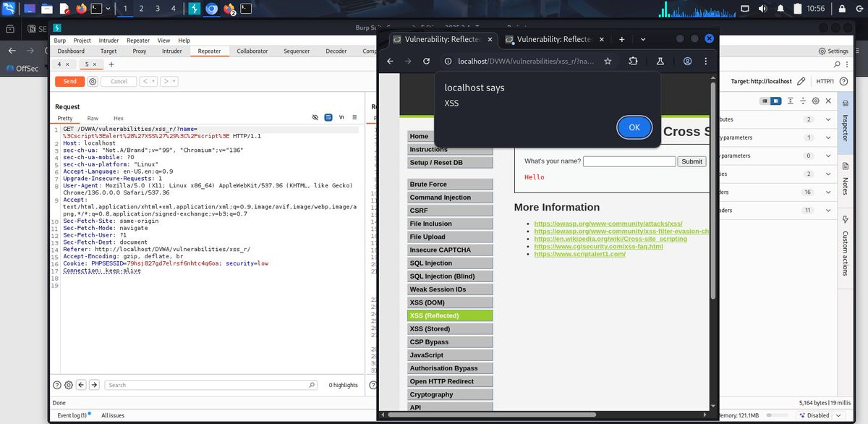Viewport: 868px width, 424px height.
Task: Click the help icon next to the Request search
Action: click(x=57, y=385)
